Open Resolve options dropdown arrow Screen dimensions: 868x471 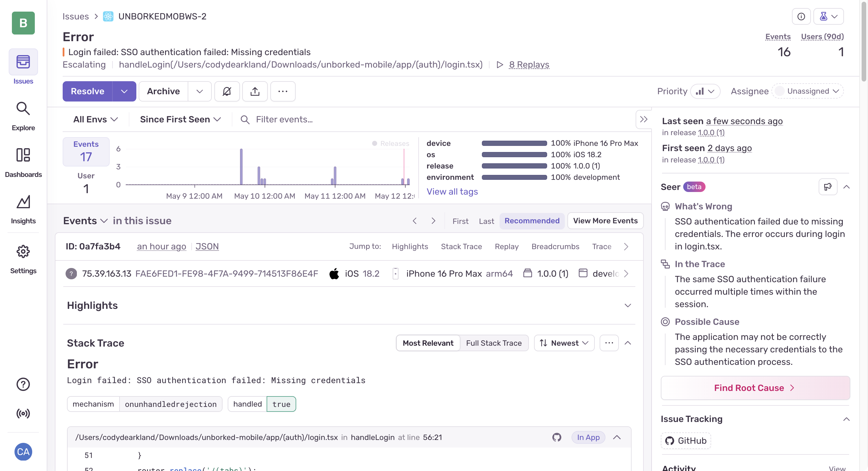coord(124,91)
